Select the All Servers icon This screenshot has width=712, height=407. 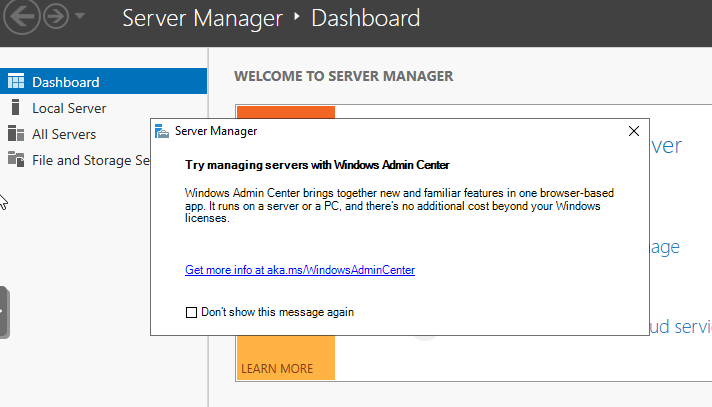(16, 134)
